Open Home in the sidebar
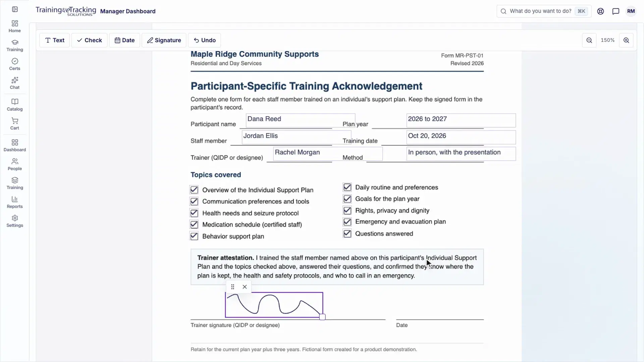 point(15,26)
